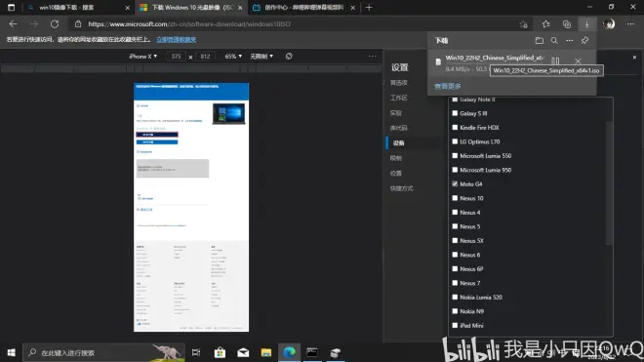Launch Microsoft Store from the taskbar

(220, 352)
